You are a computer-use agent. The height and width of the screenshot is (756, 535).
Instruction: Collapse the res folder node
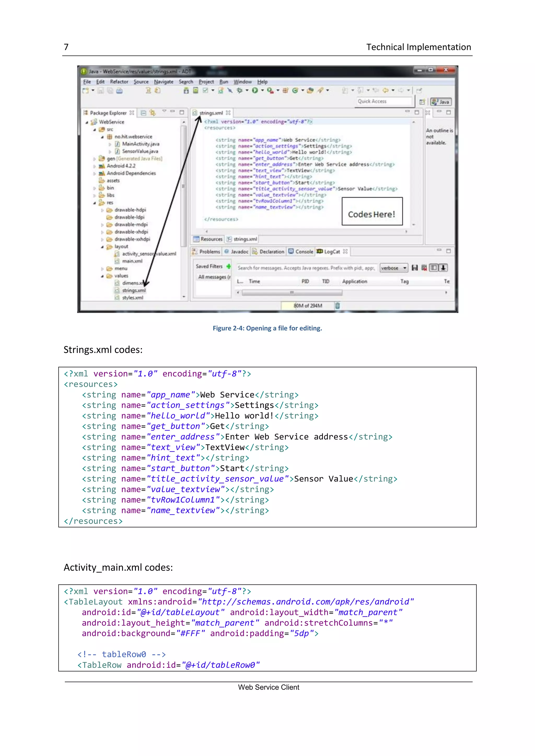(x=94, y=203)
